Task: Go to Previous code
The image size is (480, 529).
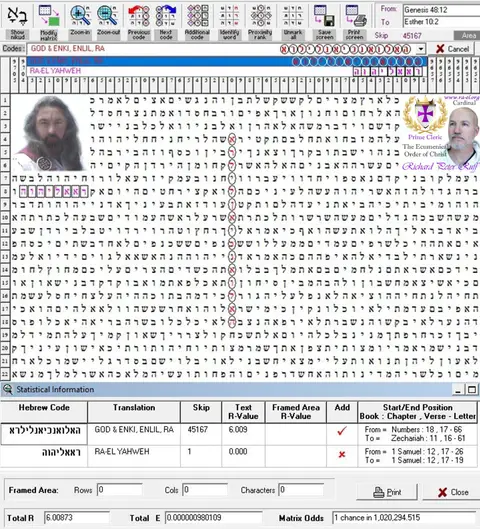Action: (x=139, y=15)
